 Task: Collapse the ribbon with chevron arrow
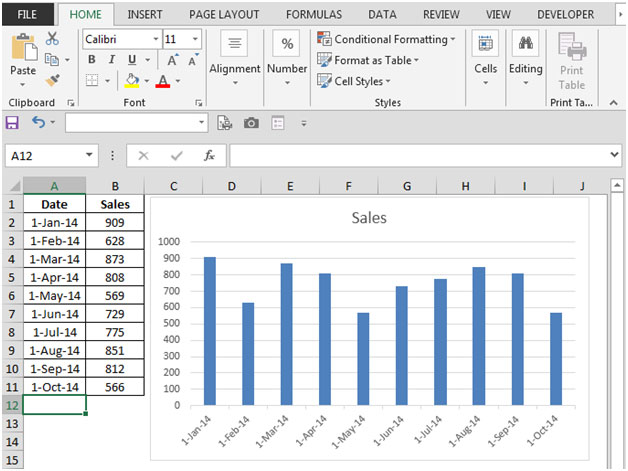(x=613, y=103)
